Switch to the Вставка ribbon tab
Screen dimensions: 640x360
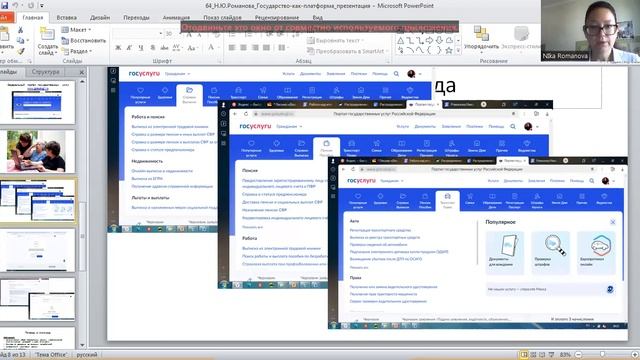click(67, 18)
